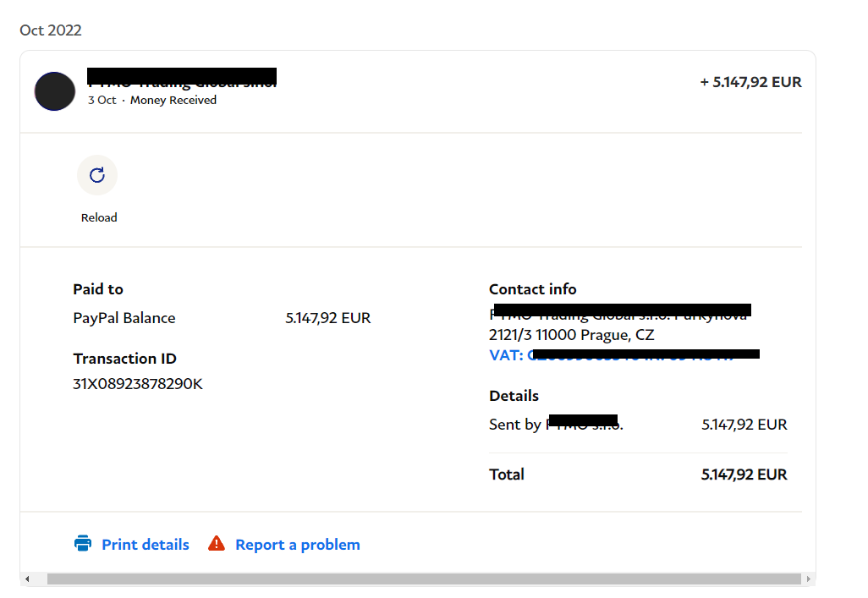Click the "Sent by" row amount
The image size is (868, 598).
pos(744,425)
